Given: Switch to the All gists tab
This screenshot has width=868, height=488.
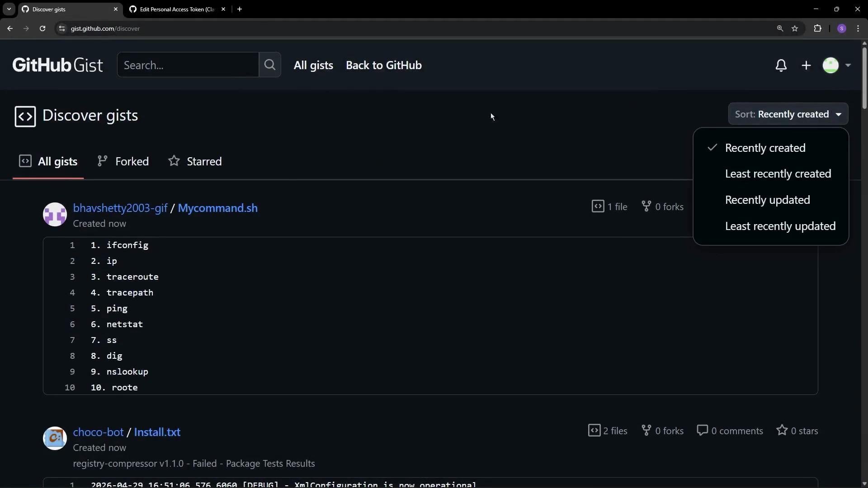Looking at the screenshot, I should point(48,161).
